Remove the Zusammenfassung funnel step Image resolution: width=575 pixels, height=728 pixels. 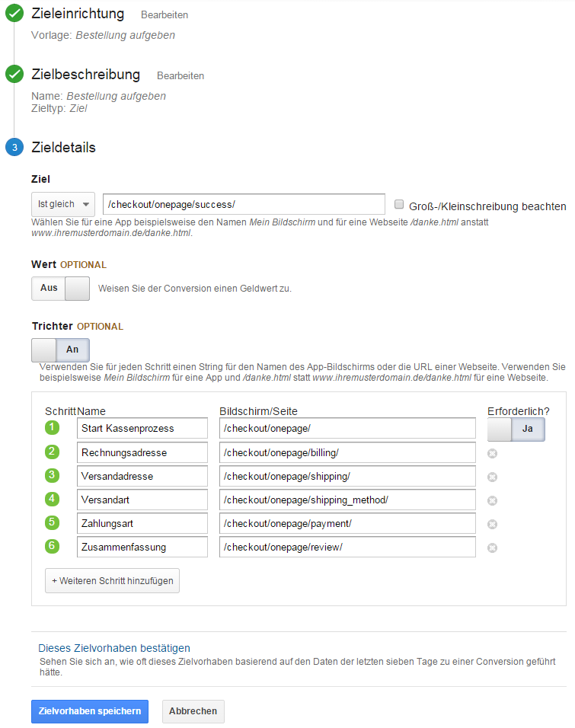point(493,548)
